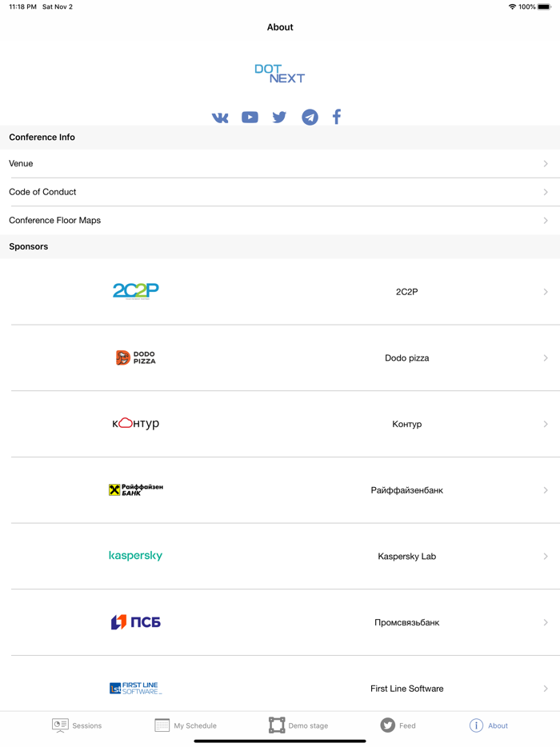Open the VK social icon
Screen dimensions: 560x747
pyautogui.click(x=220, y=117)
